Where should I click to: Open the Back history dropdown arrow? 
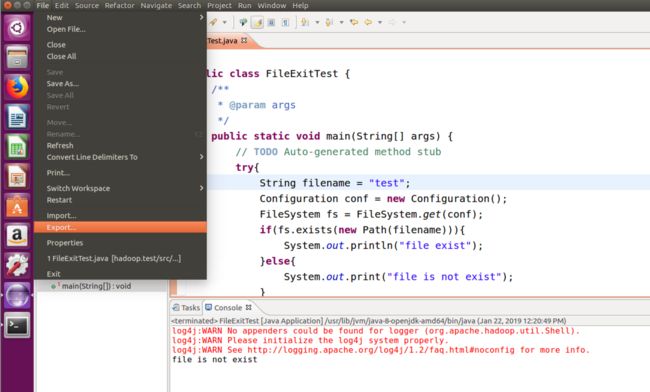pyautogui.click(x=380, y=22)
